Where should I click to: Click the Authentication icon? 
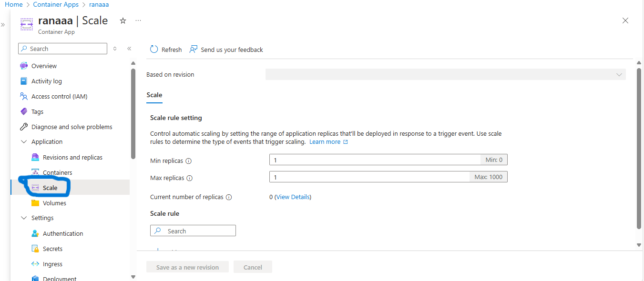35,233
